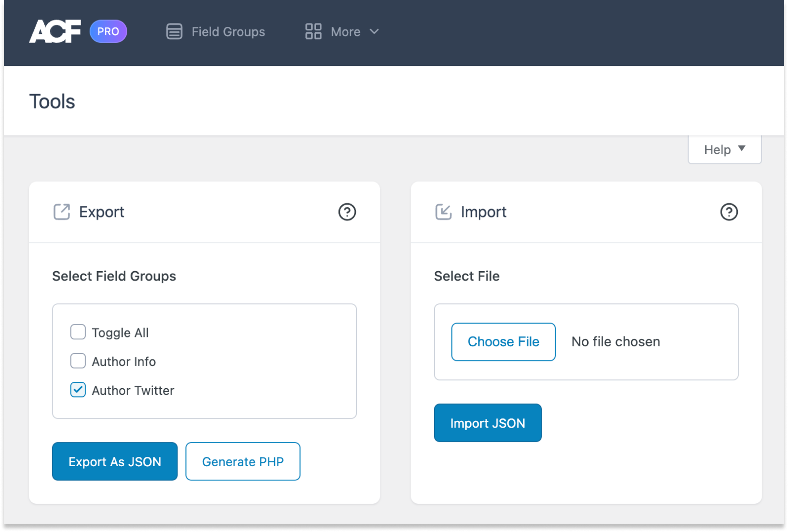Open the Import help question mark
Screen dimensions: 788x532
pyautogui.click(x=729, y=212)
